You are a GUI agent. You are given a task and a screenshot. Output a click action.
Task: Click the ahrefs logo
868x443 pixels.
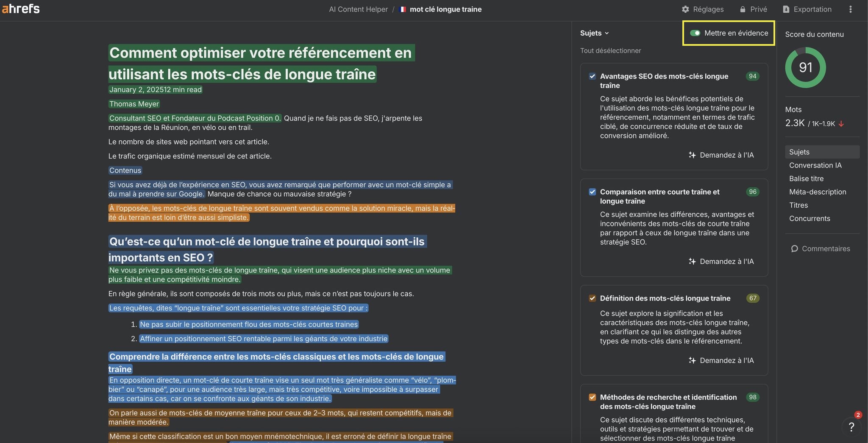click(x=21, y=8)
